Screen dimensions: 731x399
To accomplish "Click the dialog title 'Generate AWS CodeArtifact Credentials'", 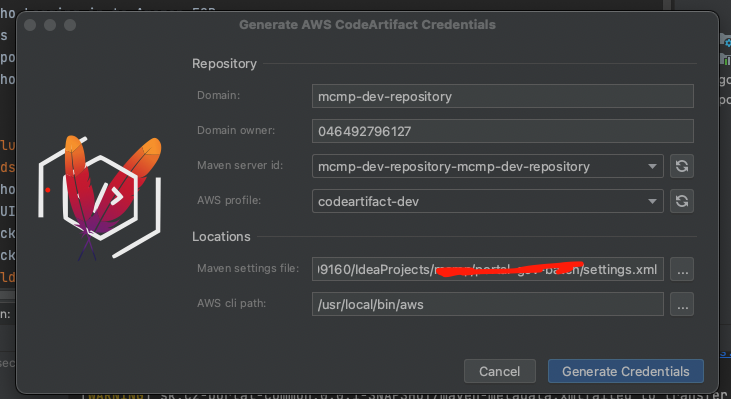I will [x=367, y=25].
